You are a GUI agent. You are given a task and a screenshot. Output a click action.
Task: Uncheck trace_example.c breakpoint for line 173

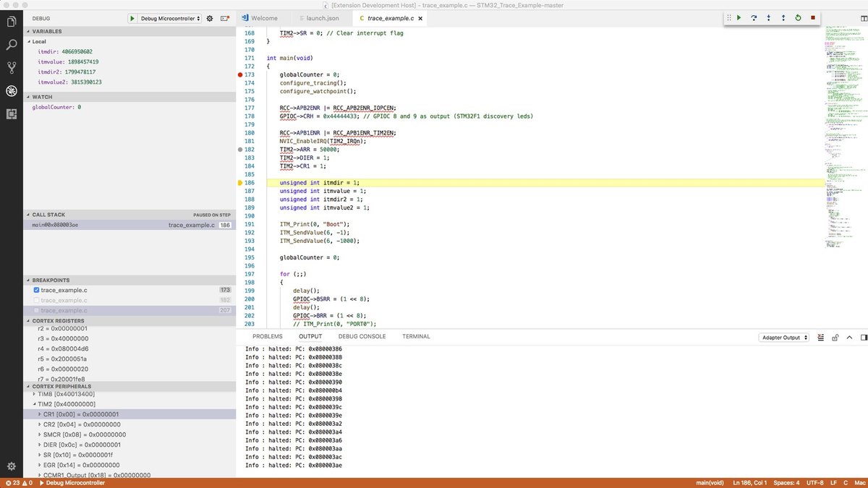tap(37, 290)
